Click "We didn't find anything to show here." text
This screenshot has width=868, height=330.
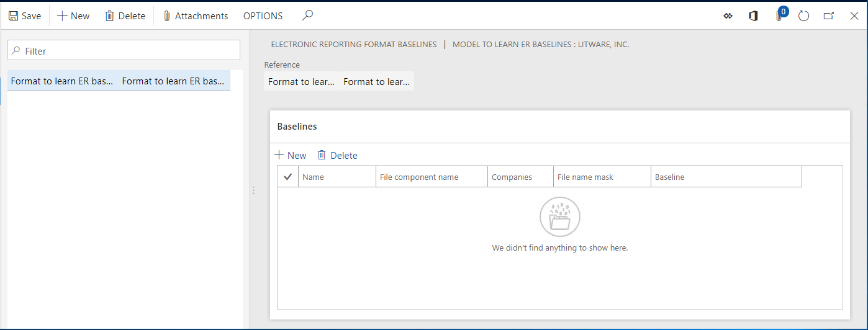click(x=560, y=247)
